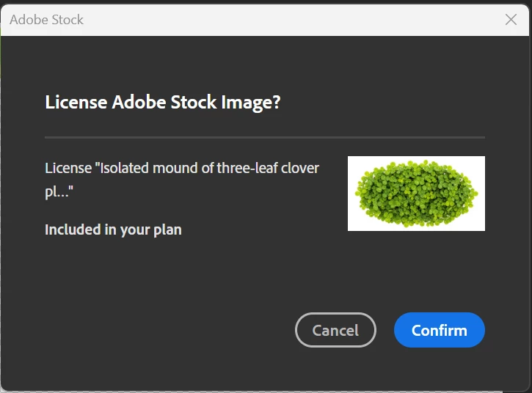Click the clover mound preview thumbnail
The image size is (532, 393).
tap(416, 194)
